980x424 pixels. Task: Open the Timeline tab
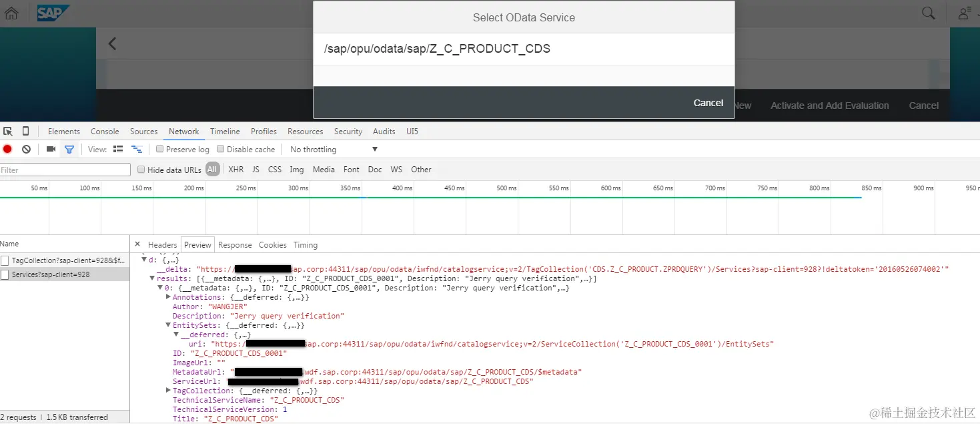(225, 132)
